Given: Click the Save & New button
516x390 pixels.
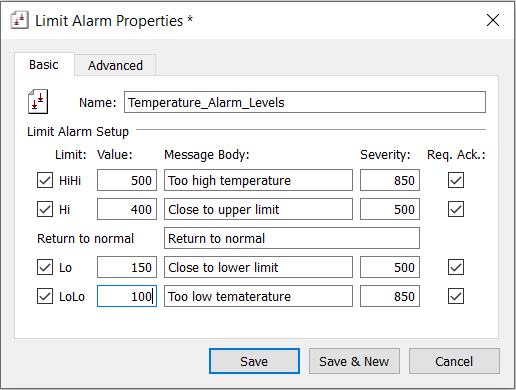Looking at the screenshot, I should (354, 361).
